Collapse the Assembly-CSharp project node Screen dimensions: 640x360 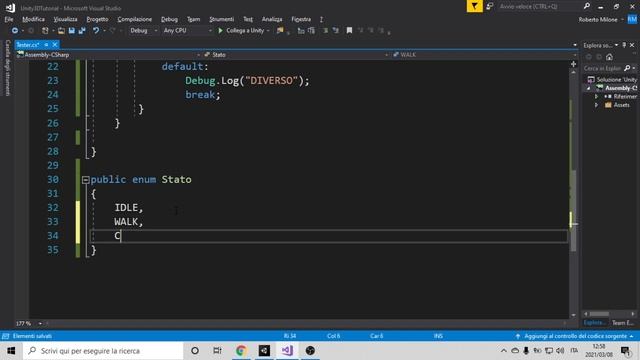(x=589, y=88)
